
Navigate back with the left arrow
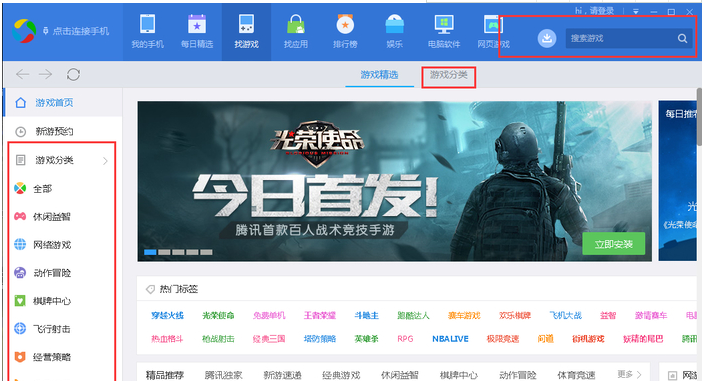click(x=23, y=74)
